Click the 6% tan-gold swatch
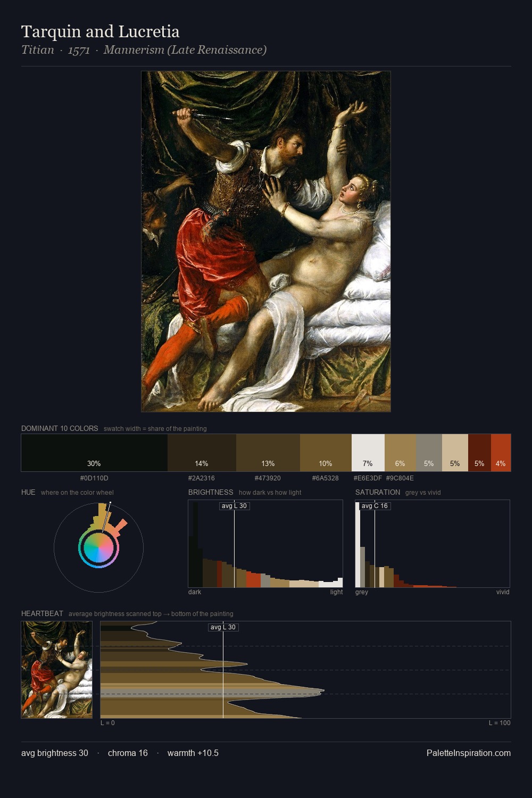532x798 pixels. pos(400,453)
